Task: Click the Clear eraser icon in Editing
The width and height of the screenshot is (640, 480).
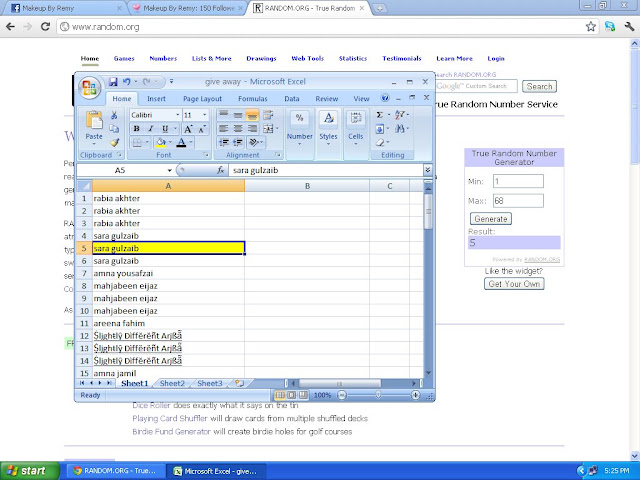Action: click(x=380, y=142)
